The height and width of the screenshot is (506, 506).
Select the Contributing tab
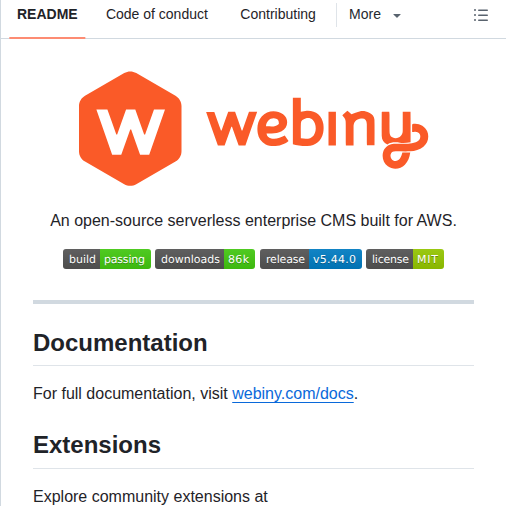[278, 15]
